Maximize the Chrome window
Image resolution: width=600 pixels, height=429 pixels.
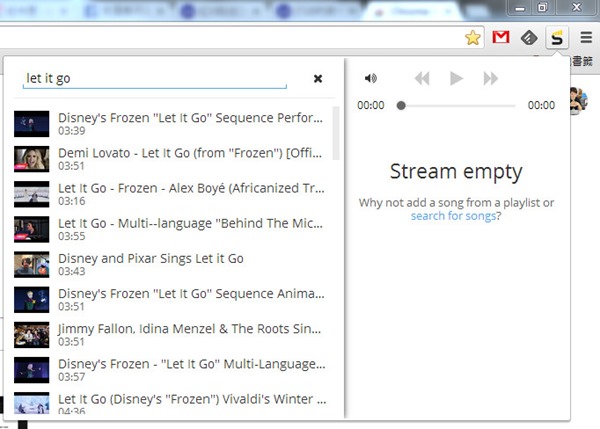542,8
